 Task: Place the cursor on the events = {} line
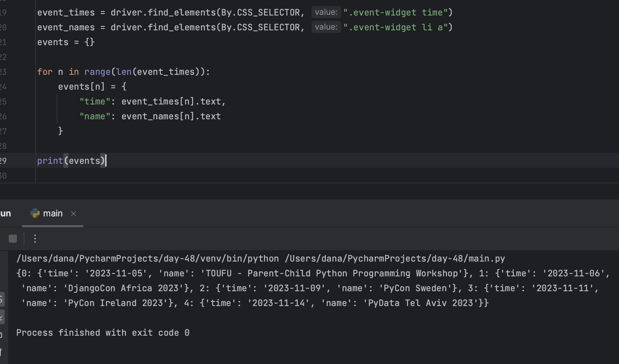(x=66, y=42)
